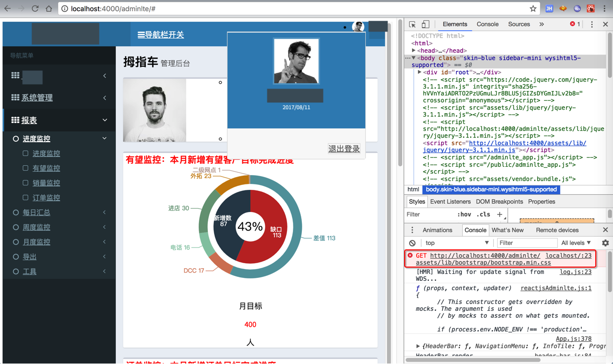Open browser home page
This screenshot has width=613, height=364.
click(49, 8)
